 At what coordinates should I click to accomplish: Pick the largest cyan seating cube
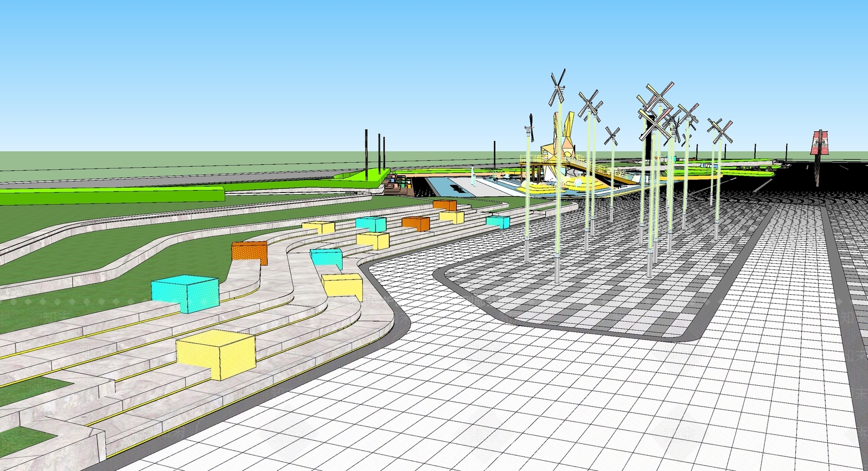click(x=185, y=294)
